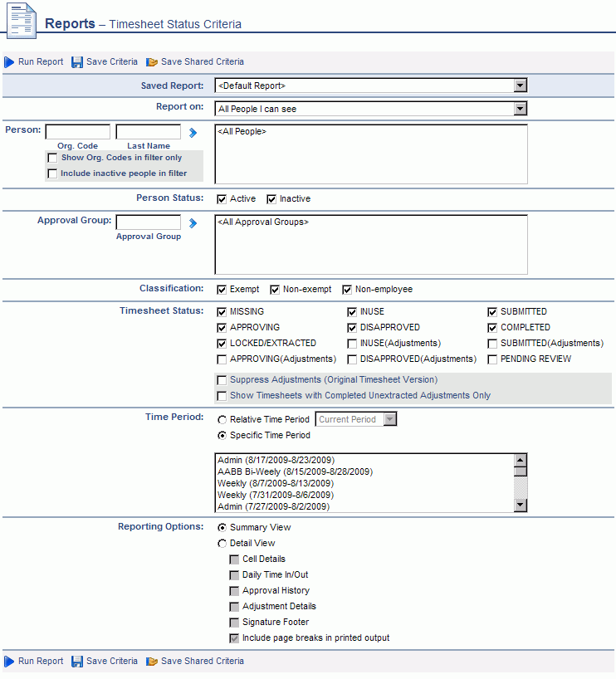Uncheck the LOCKED/EXTRACTED timesheet status

[x=222, y=344]
